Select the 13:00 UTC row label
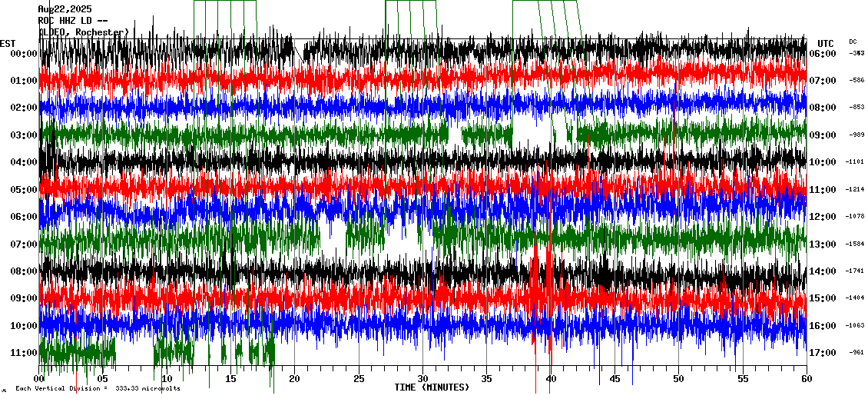The image size is (868, 399). pyautogui.click(x=823, y=244)
